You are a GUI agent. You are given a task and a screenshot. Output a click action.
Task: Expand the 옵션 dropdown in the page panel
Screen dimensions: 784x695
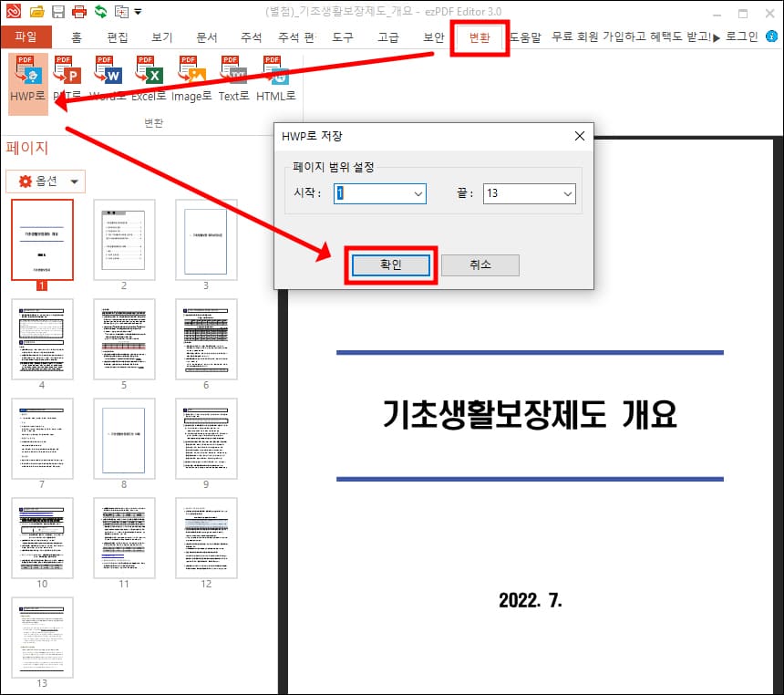pyautogui.click(x=46, y=182)
